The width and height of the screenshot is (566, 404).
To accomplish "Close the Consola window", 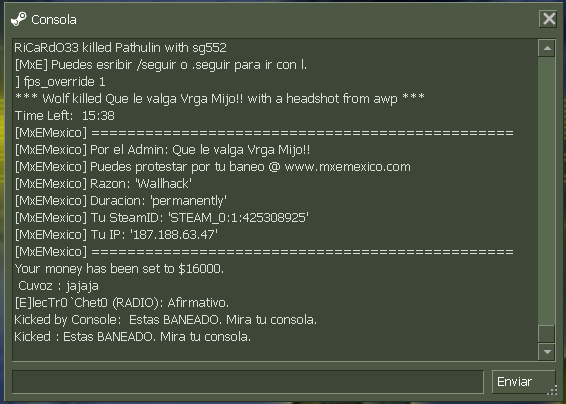I will (x=549, y=18).
